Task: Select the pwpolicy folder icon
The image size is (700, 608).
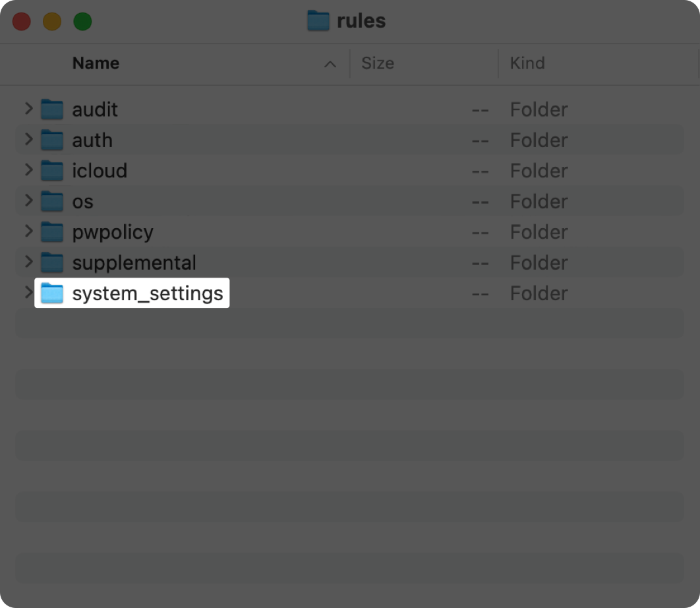Action: point(52,232)
